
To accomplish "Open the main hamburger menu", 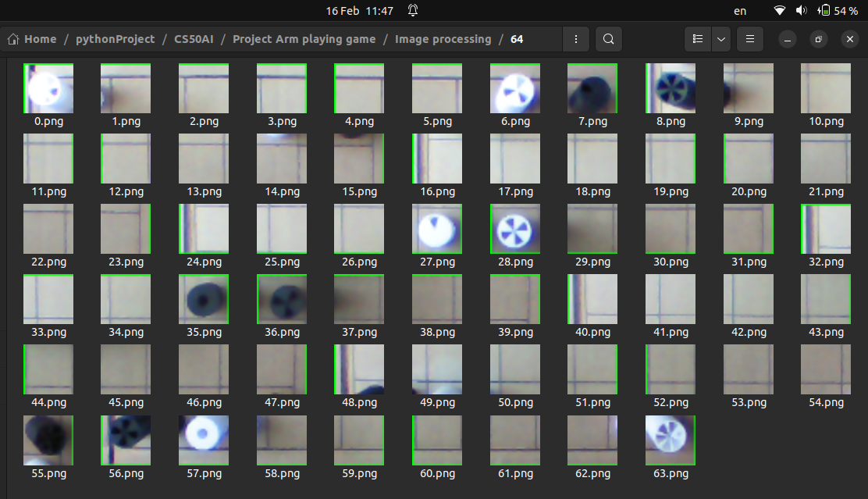I will pos(750,39).
